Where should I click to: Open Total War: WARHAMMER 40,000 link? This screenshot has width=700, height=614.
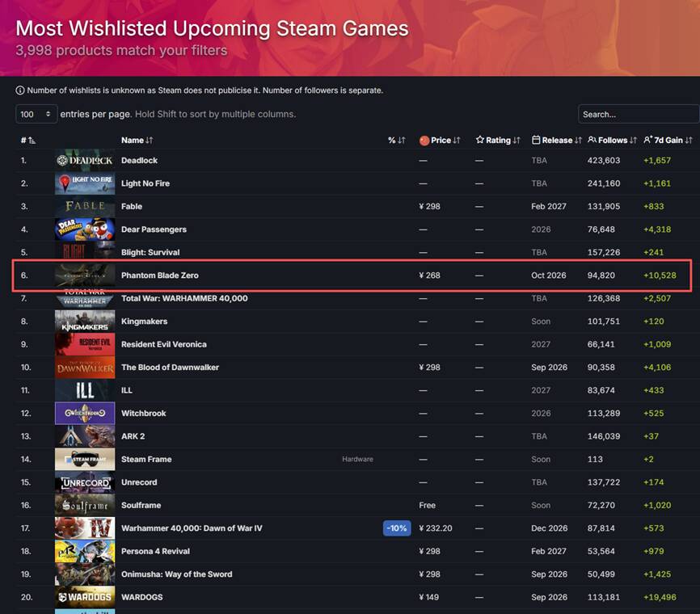point(184,298)
